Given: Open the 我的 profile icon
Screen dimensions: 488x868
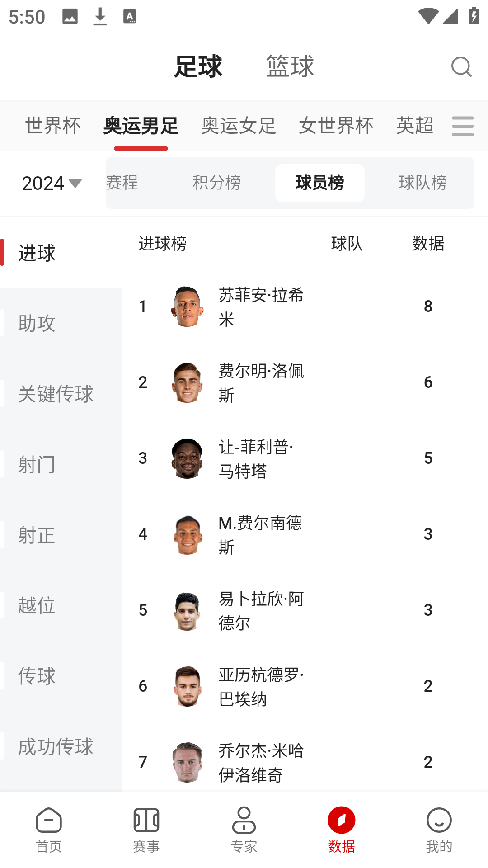Looking at the screenshot, I should point(439,829).
